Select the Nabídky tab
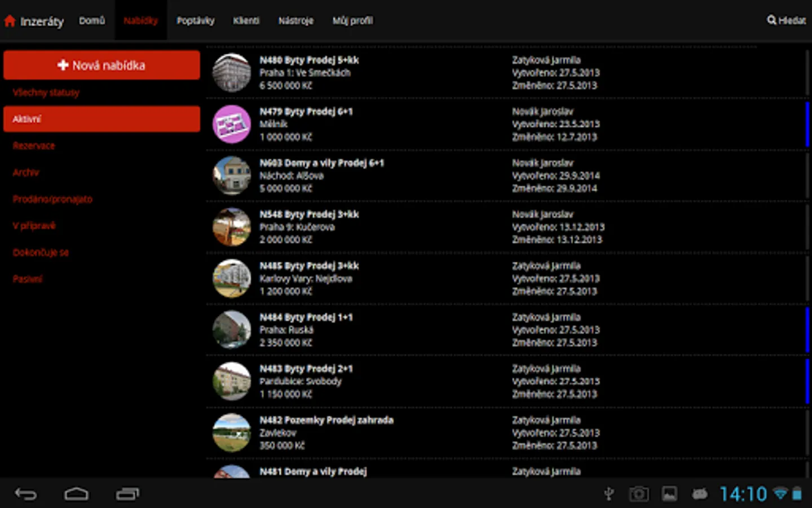812x508 pixels. (x=141, y=20)
